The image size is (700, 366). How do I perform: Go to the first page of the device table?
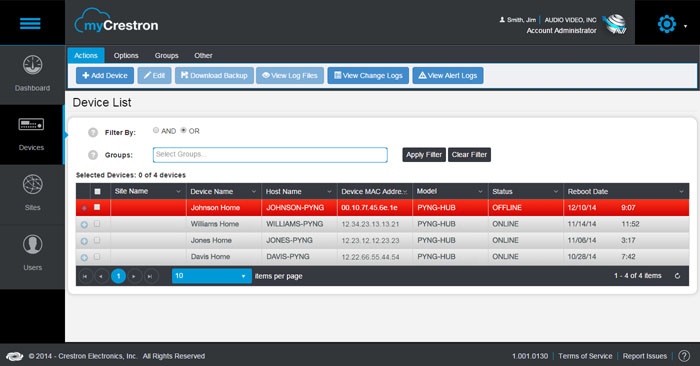(x=85, y=276)
